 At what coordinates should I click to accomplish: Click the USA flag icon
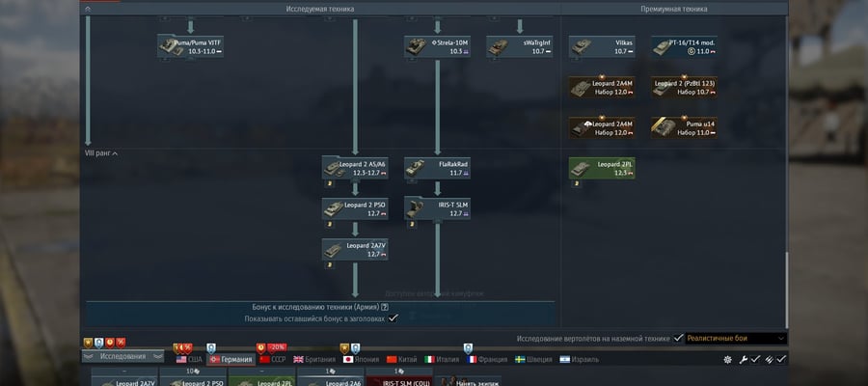tap(181, 359)
